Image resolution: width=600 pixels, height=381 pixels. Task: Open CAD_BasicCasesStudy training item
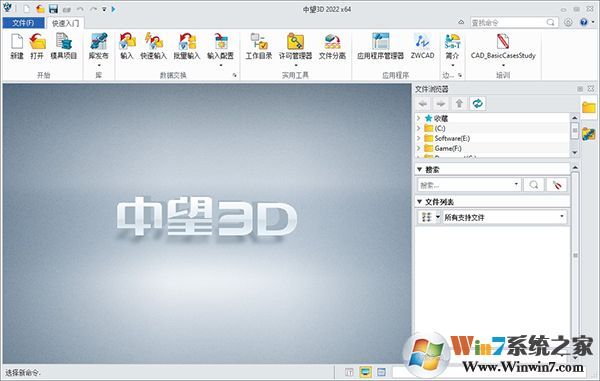[x=503, y=46]
